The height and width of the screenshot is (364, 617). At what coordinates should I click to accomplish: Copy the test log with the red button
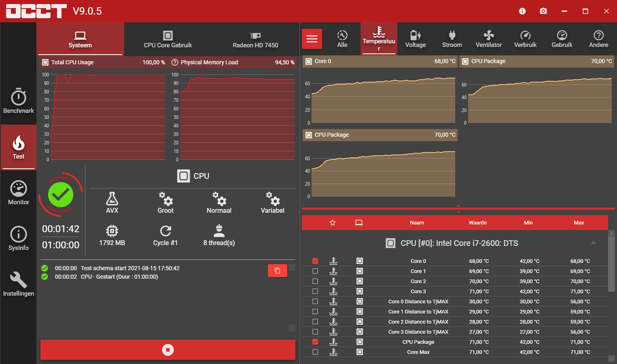[278, 271]
